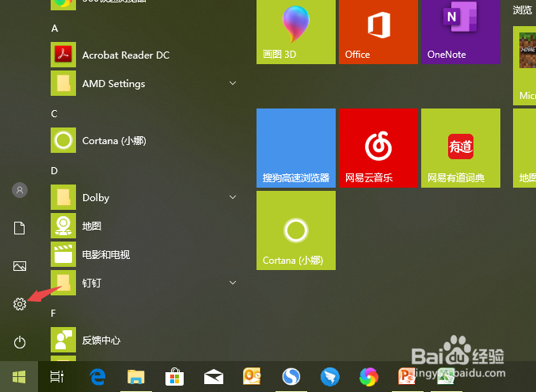Screen dimensions: 536x392
Task: Open Task View on the taskbar
Action: [x=57, y=377]
